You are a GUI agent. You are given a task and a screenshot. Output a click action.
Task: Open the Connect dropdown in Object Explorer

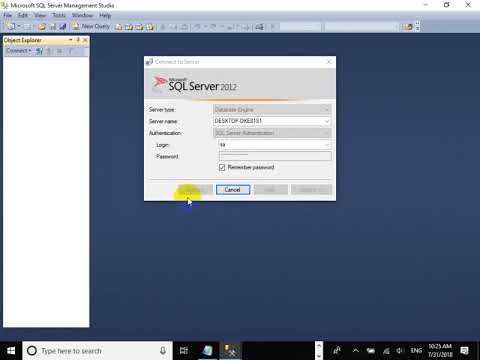pyautogui.click(x=18, y=51)
